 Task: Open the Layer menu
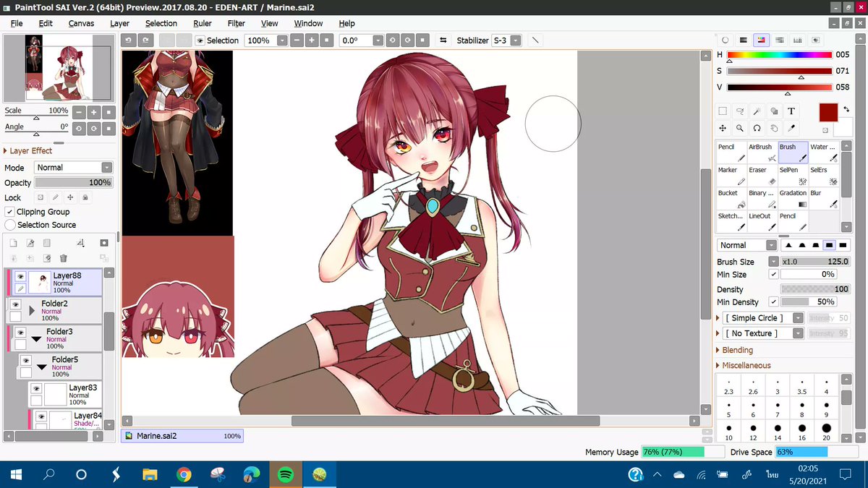coord(119,23)
